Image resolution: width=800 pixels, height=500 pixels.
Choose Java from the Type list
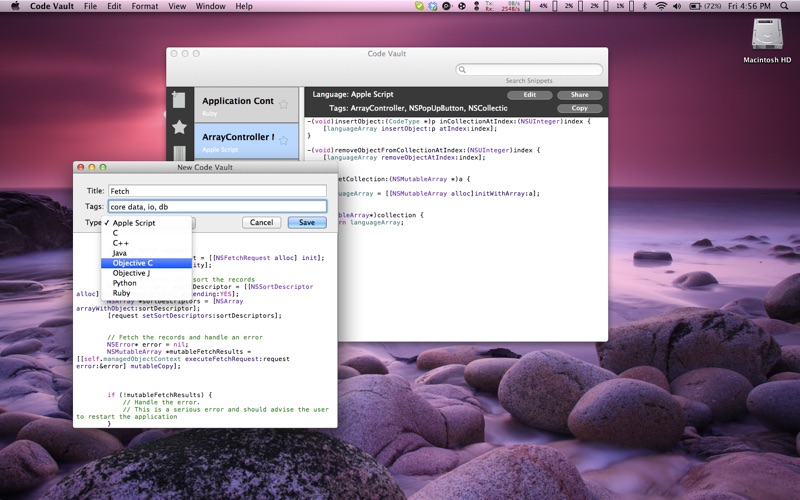[146, 253]
